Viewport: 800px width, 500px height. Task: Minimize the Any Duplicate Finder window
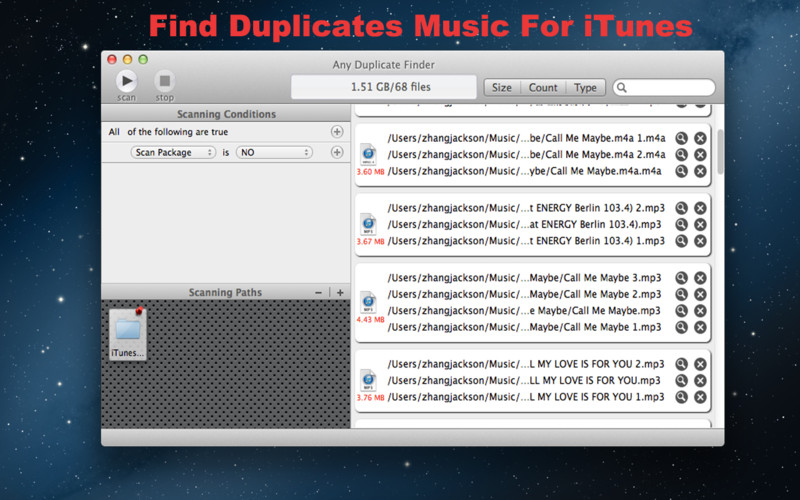(128, 60)
